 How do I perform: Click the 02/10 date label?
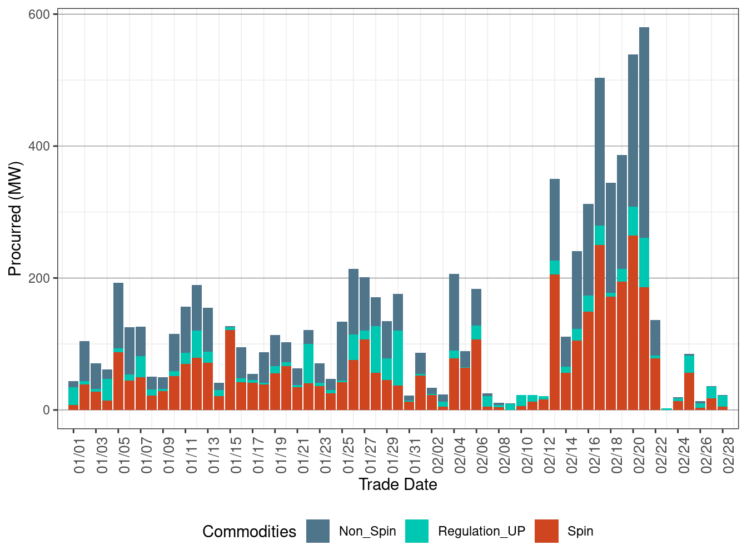(527, 456)
